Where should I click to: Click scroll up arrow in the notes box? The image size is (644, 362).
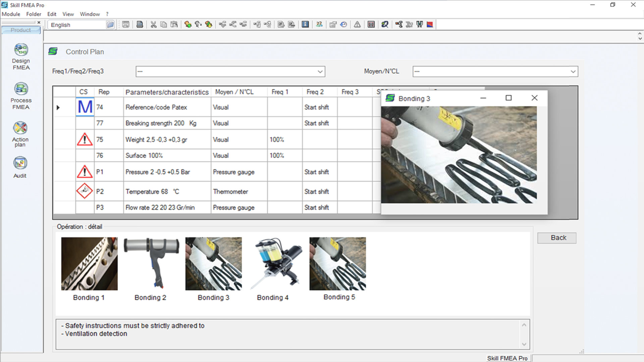click(524, 325)
